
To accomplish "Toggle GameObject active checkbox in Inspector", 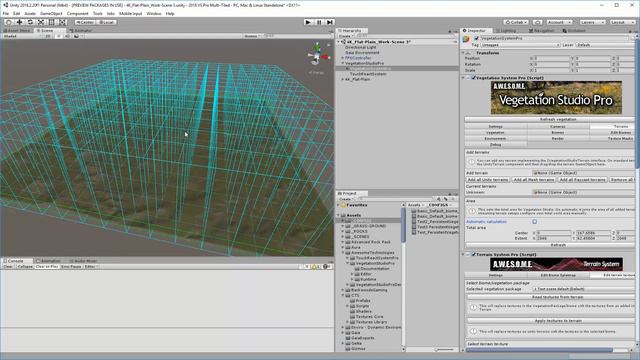I will pos(476,38).
